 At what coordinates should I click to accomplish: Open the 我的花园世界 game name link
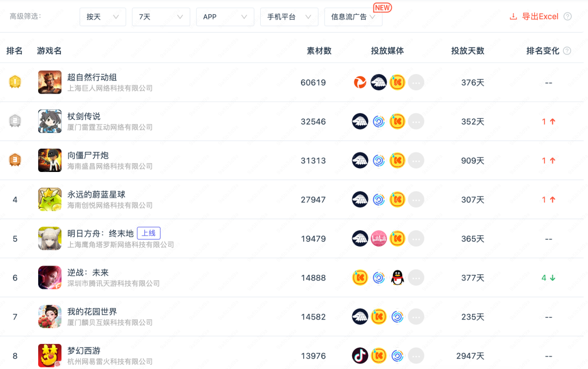[92, 312]
